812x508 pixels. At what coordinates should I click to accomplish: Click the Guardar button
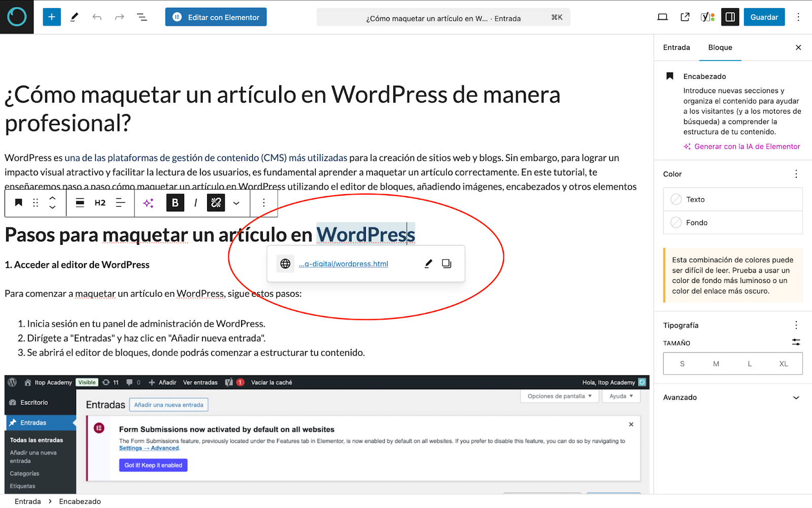click(x=764, y=17)
